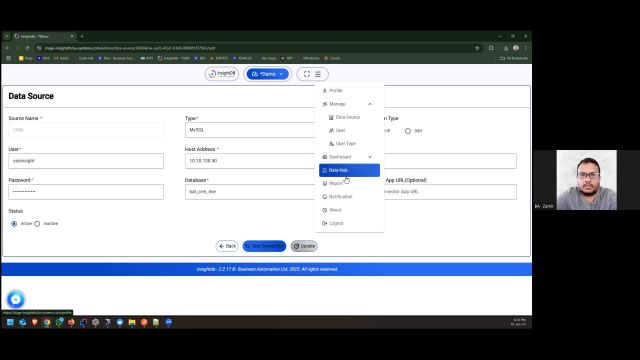Image resolution: width=640 pixels, height=360 pixels.
Task: Open the Notification menu entry
Action: (x=349, y=197)
